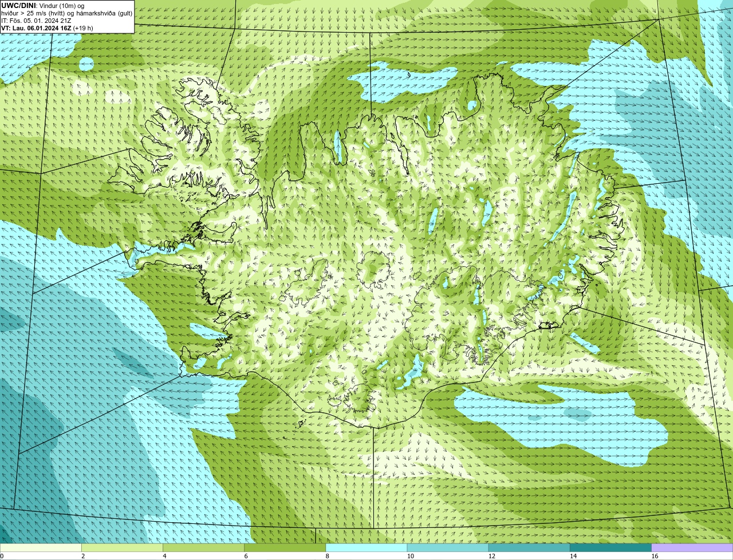Click the legend scale label '0'
The width and height of the screenshot is (733, 560).
tap(2, 556)
